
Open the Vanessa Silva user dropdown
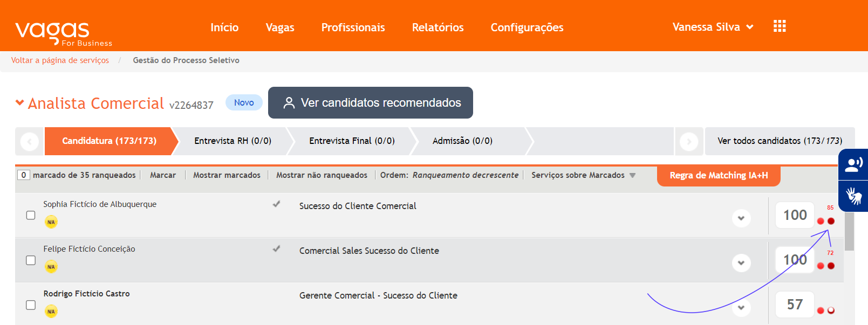(713, 27)
